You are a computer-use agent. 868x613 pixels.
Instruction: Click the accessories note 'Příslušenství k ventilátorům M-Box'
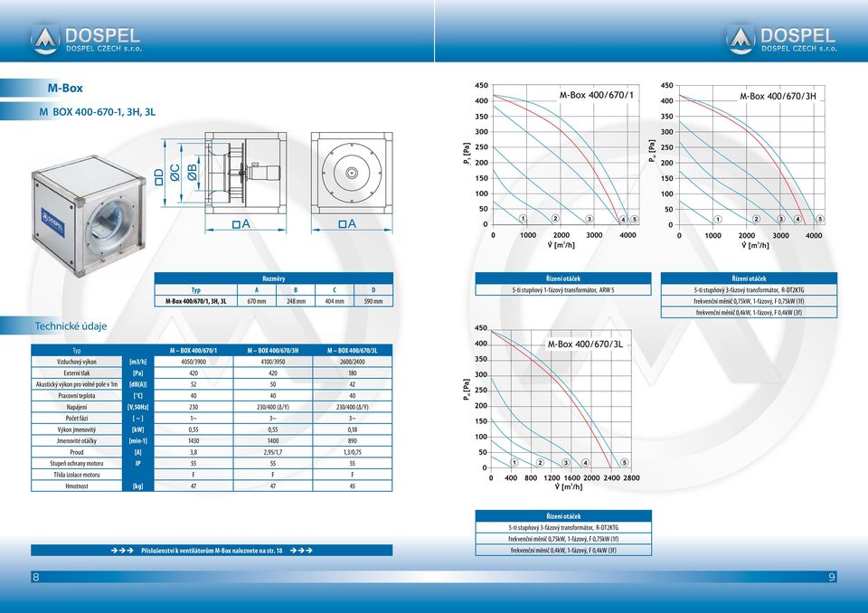[212, 551]
